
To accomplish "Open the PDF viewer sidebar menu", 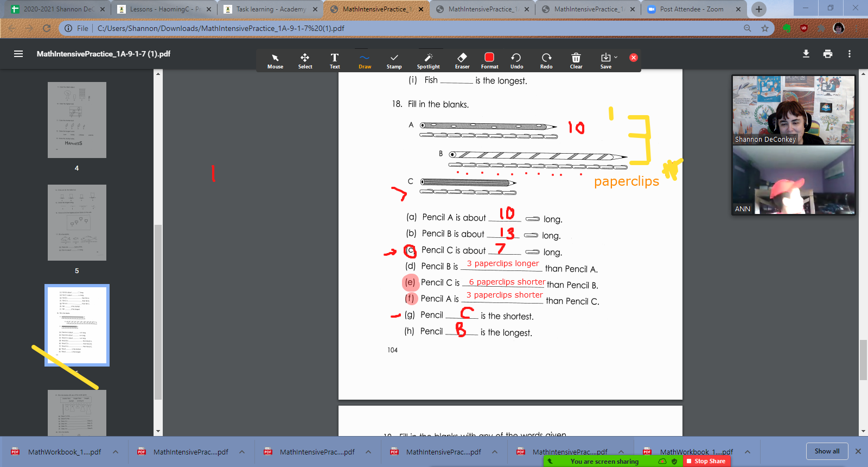I will 18,54.
